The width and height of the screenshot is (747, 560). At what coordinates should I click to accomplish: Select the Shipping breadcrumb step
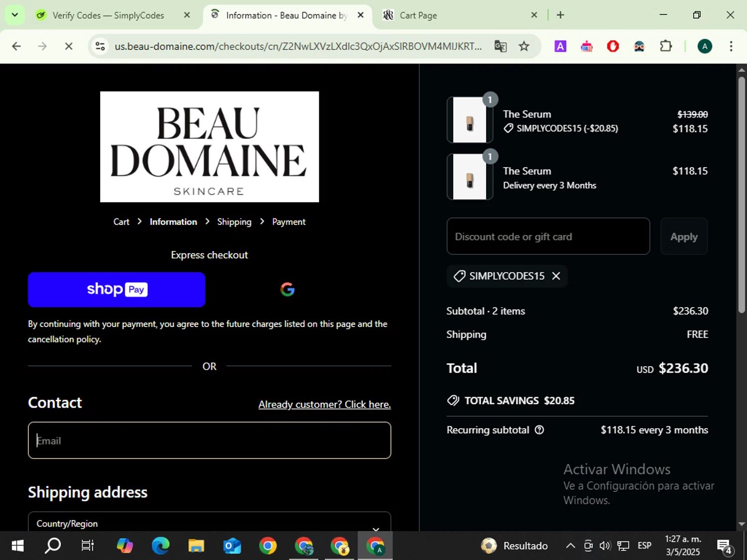pos(234,222)
